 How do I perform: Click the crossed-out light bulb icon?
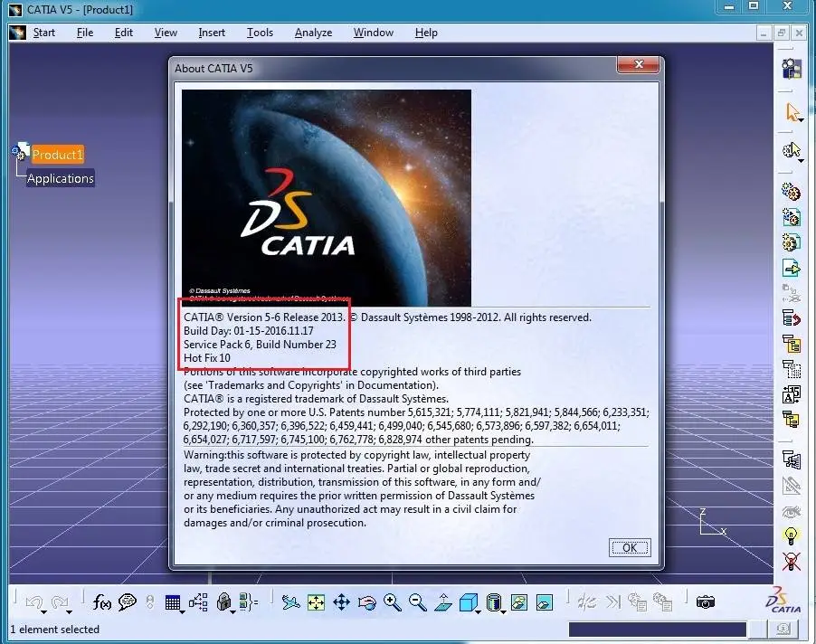791,561
